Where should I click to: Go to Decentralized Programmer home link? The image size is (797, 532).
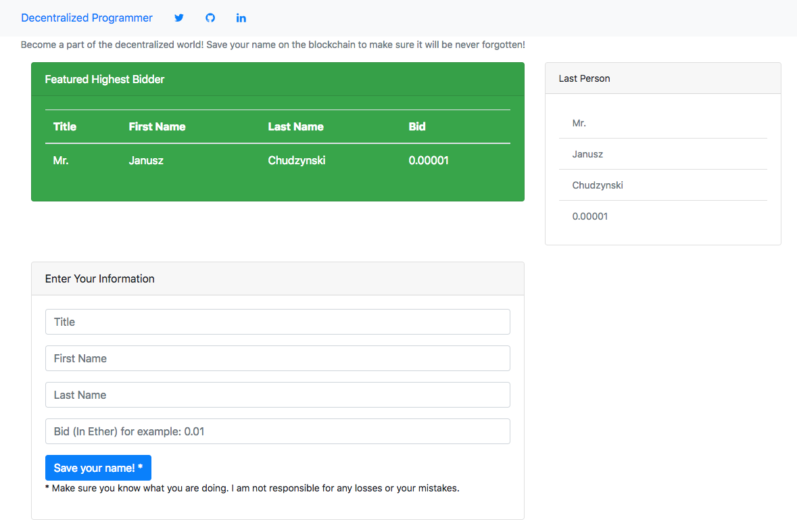87,18
